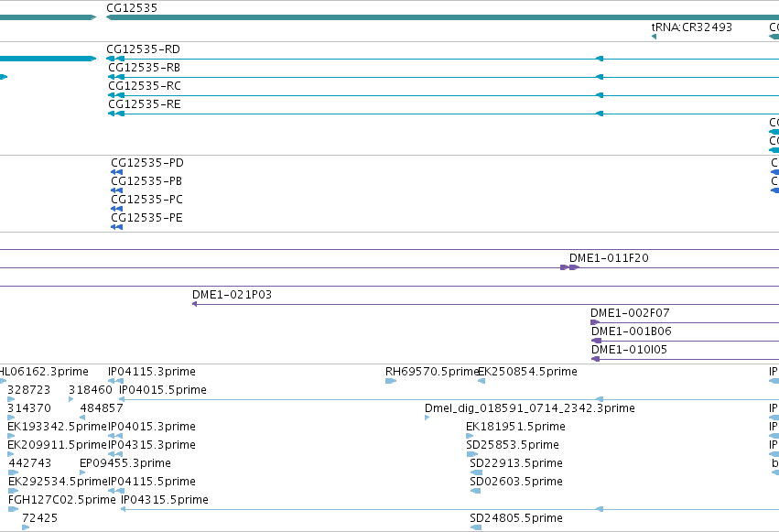Image resolution: width=779 pixels, height=532 pixels.
Task: Click the DME1-001B06 purple arrow glyph
Action: click(x=596, y=341)
